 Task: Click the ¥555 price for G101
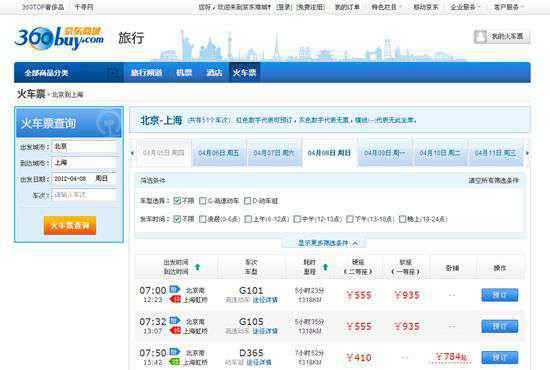coord(358,295)
